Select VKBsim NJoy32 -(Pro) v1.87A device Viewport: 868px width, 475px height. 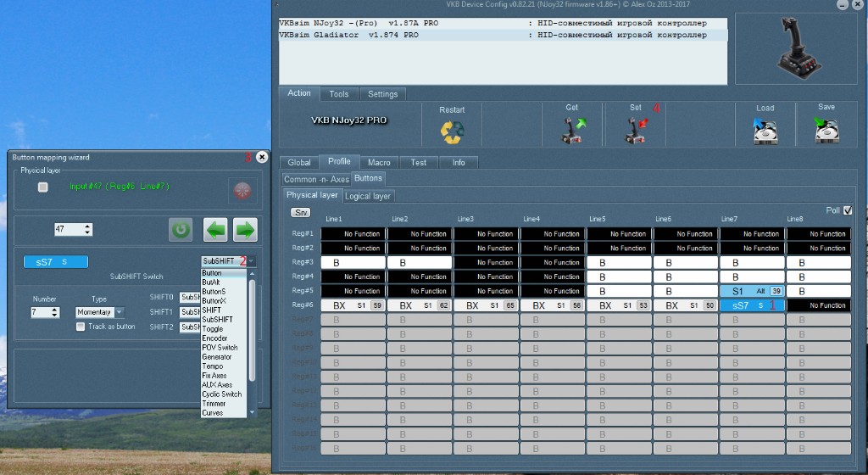tap(503, 23)
